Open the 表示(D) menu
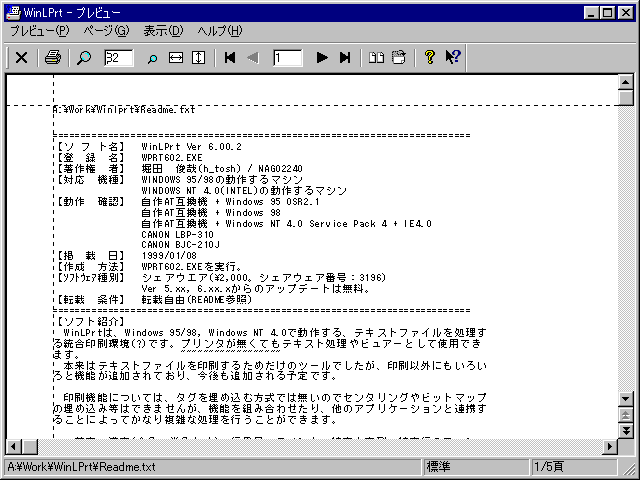This screenshot has height=480, width=640. 163,31
